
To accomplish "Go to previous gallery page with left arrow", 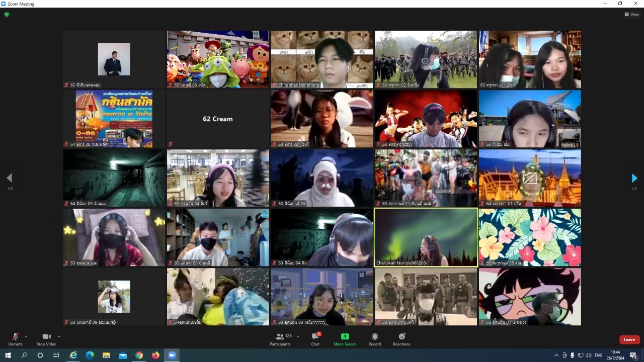I will [x=9, y=178].
